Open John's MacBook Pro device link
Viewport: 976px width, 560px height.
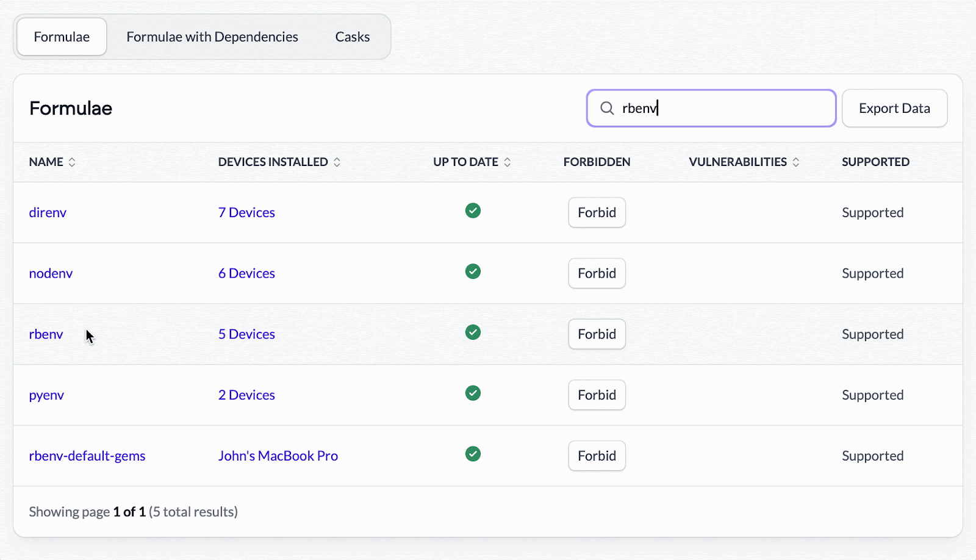tap(278, 456)
